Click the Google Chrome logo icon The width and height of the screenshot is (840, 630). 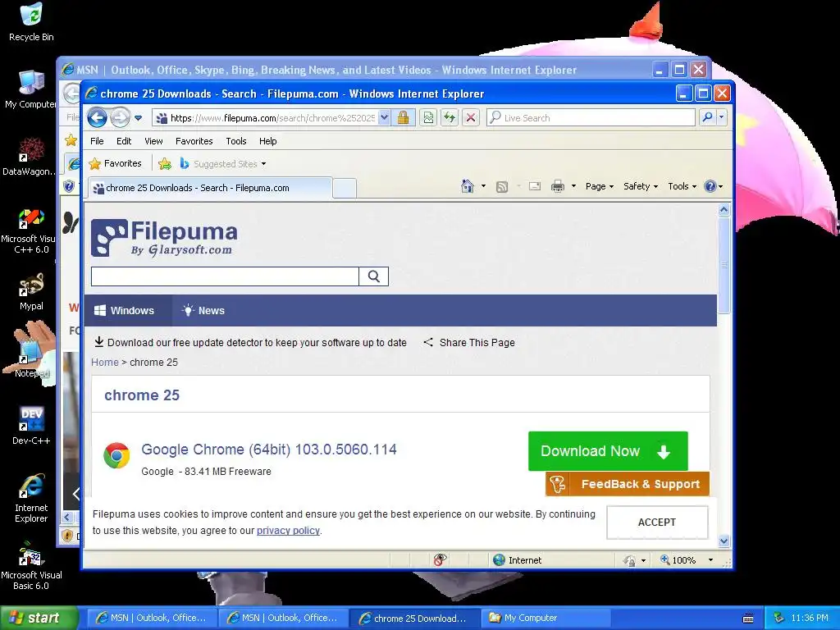coord(116,455)
